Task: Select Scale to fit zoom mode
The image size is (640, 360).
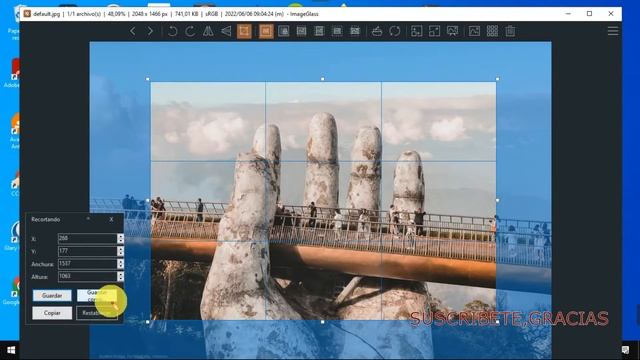Action: [x=337, y=31]
